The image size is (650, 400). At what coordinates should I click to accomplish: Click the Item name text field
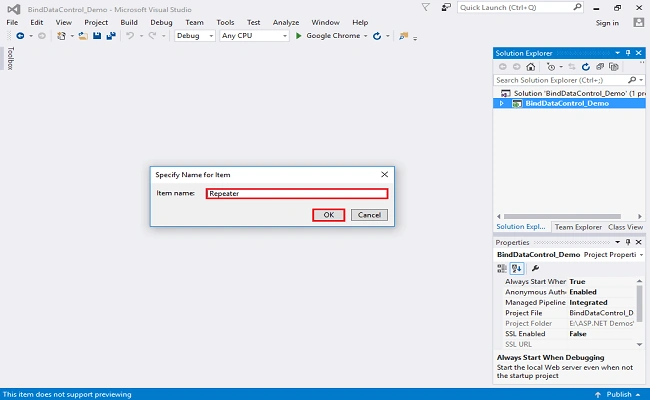(297, 194)
